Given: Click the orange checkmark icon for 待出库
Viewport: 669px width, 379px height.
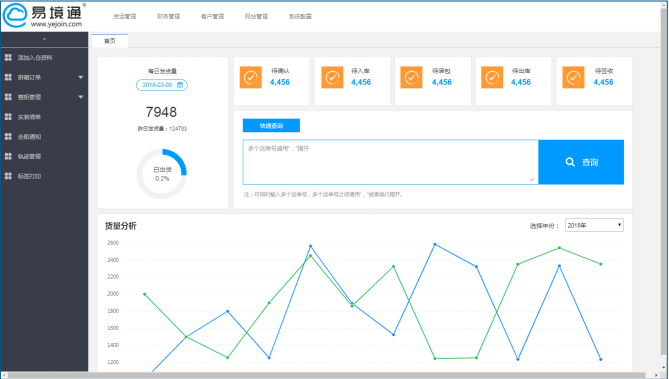Looking at the screenshot, I should tap(492, 77).
